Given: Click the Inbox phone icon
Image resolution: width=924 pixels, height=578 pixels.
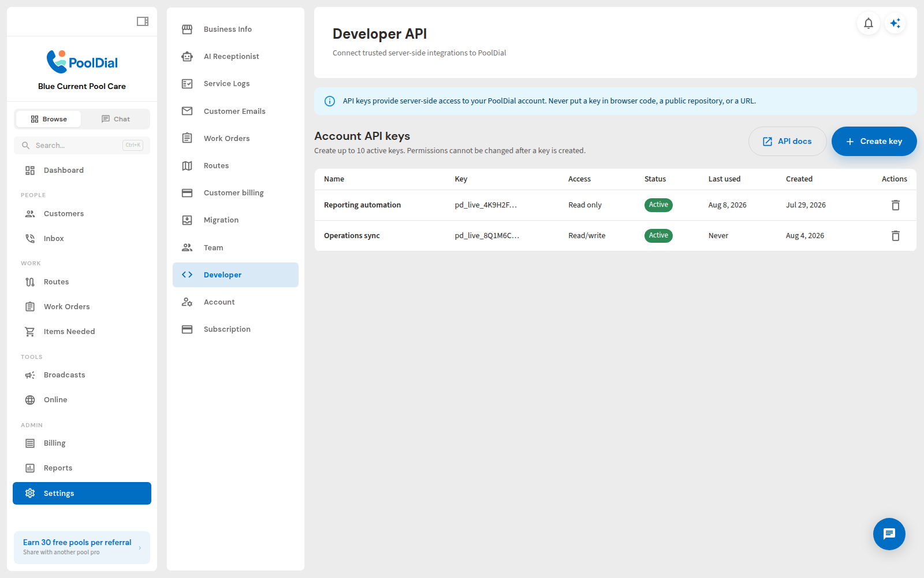Looking at the screenshot, I should pyautogui.click(x=30, y=239).
